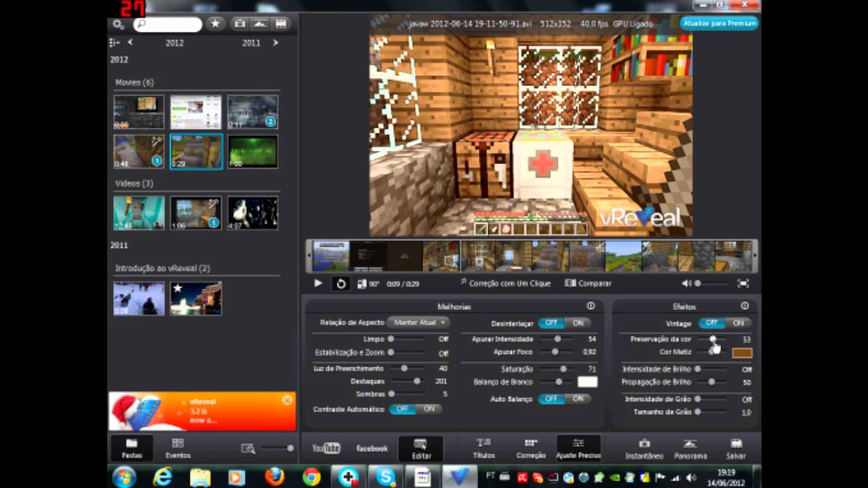Click the Comparar button
The image size is (868, 488).
588,283
